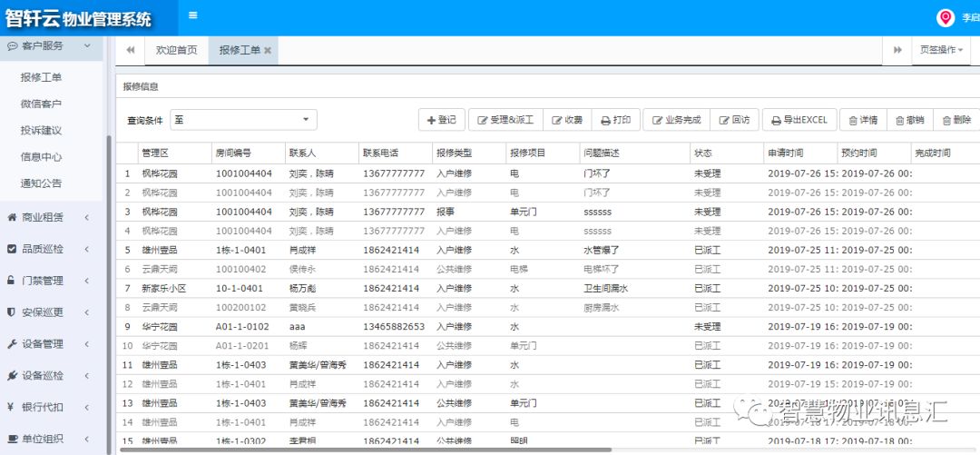980x455 pixels.
Task: Click the hamburger menu icon in header
Action: [x=192, y=15]
